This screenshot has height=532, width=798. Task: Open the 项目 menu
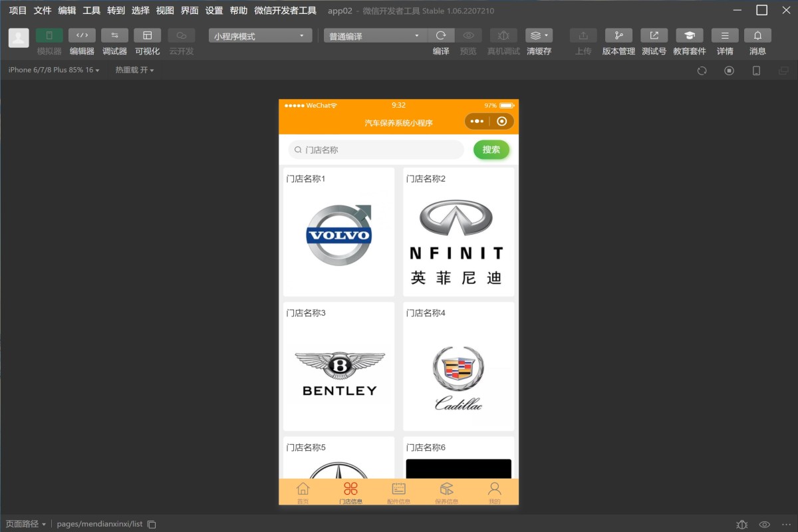(18, 11)
